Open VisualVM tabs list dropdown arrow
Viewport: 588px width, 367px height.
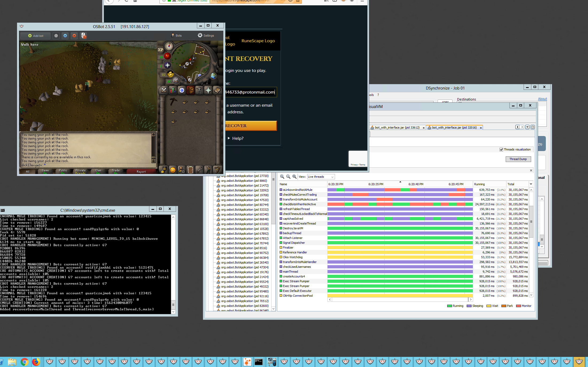[527, 127]
